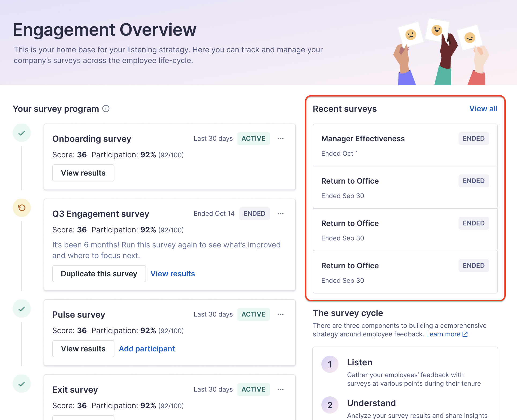Screen dimensions: 517x420
Task: Click the Q3 Engagement survey title
Action: click(x=101, y=214)
